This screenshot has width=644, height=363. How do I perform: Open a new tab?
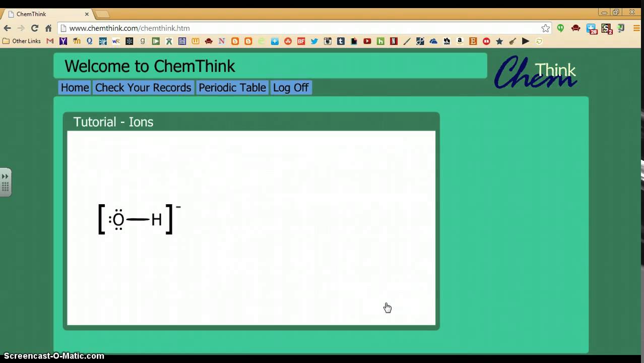tap(102, 14)
